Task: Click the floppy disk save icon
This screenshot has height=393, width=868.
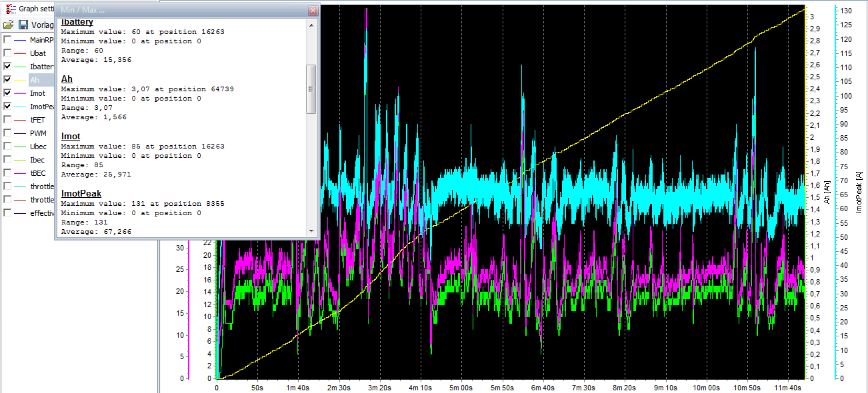Action: point(23,25)
